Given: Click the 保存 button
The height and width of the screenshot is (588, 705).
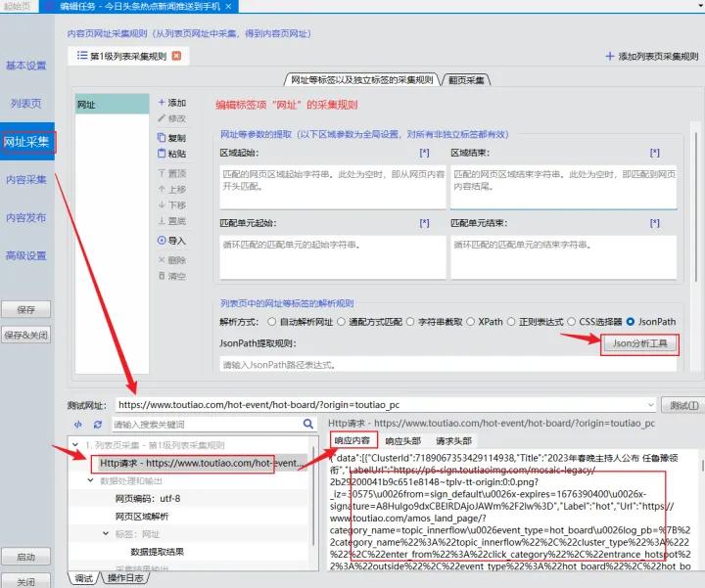Looking at the screenshot, I should pos(26,309).
